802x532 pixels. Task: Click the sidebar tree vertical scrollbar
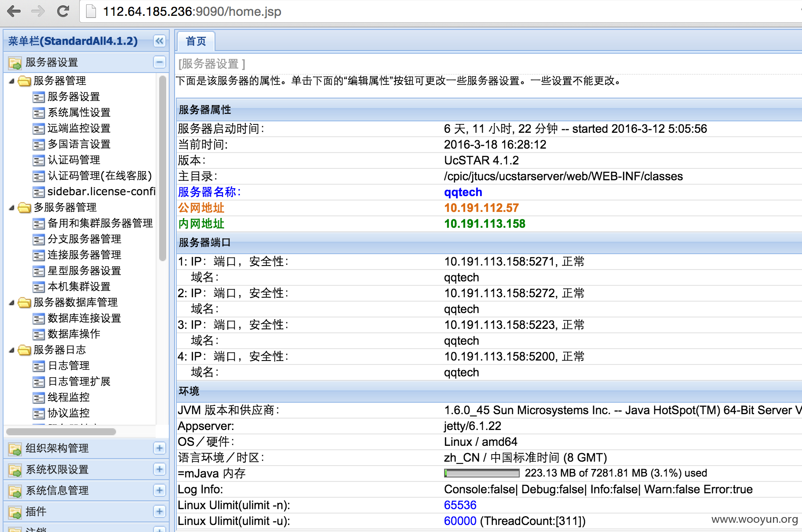pos(162,168)
